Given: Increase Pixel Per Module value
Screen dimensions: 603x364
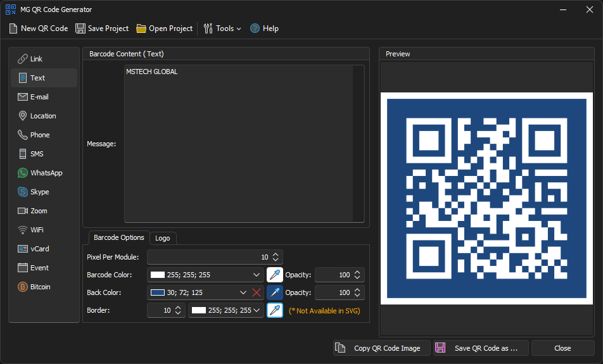Looking at the screenshot, I should click(x=276, y=254).
